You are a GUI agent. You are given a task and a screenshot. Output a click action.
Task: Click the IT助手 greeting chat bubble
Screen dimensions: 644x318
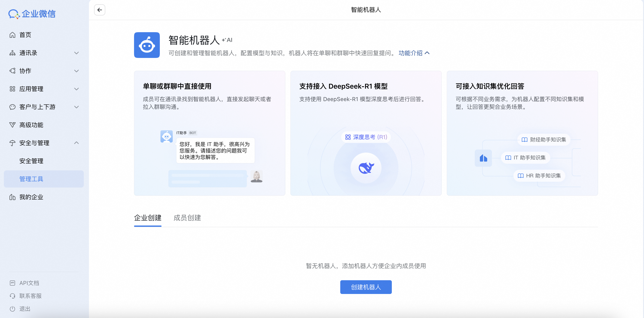(x=215, y=151)
